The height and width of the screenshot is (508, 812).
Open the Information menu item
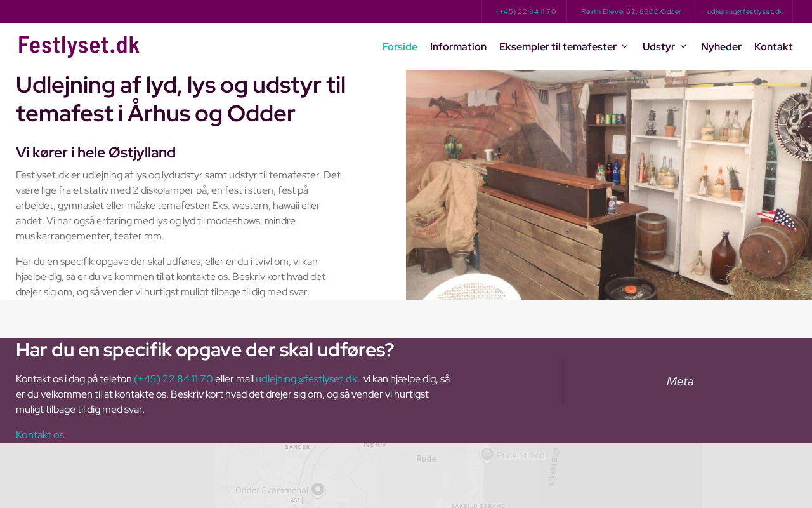[458, 46]
